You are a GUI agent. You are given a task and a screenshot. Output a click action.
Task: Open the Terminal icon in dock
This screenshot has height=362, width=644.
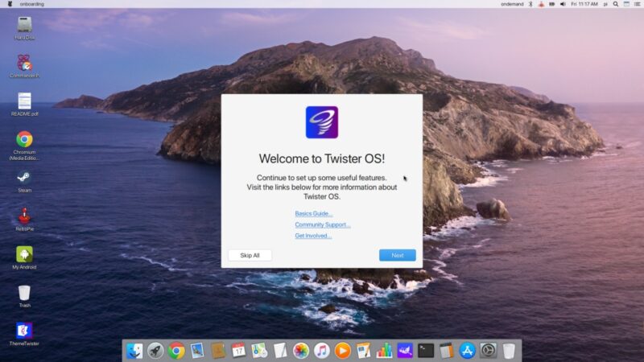click(x=426, y=351)
